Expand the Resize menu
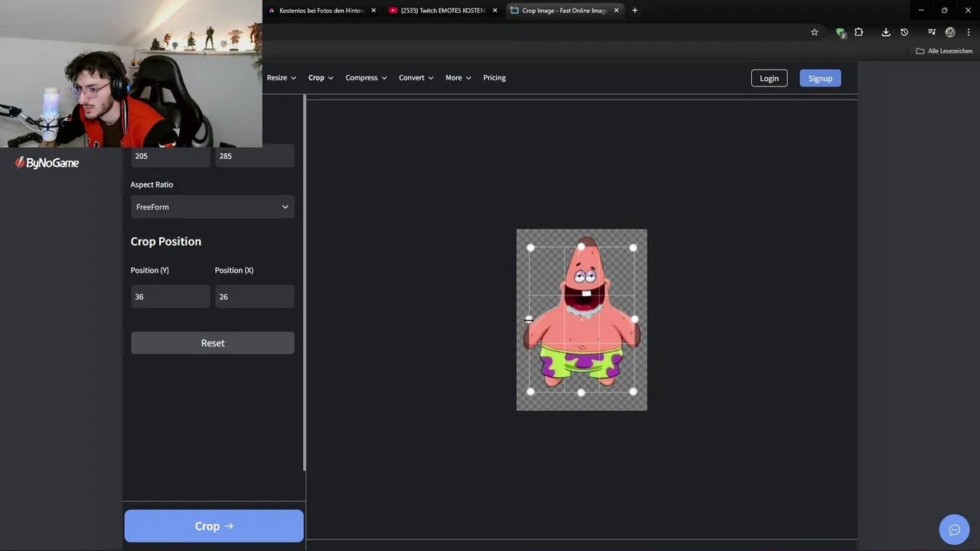Image resolution: width=980 pixels, height=551 pixels. point(281,78)
